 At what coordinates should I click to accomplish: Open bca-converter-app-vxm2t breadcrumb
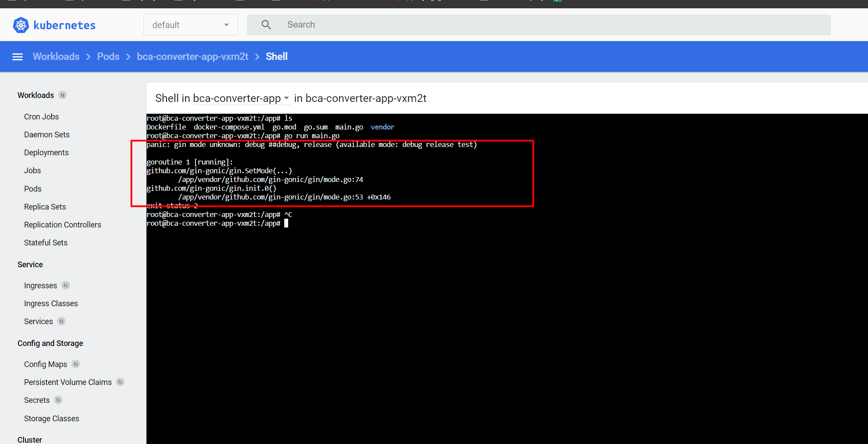(x=192, y=57)
